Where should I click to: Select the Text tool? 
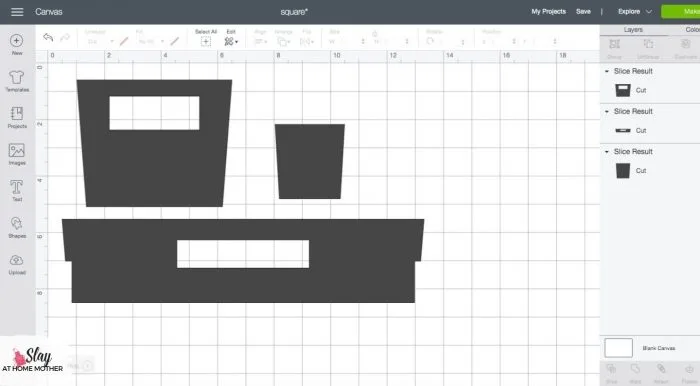(x=17, y=191)
